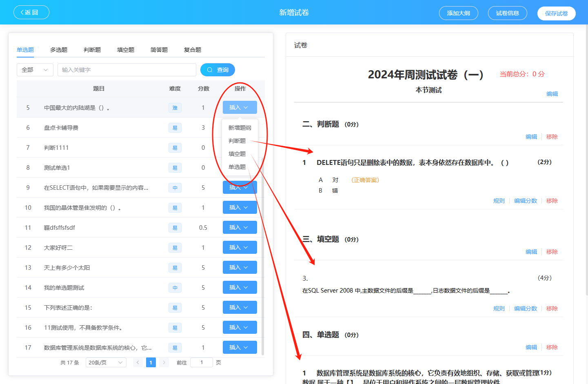Select 判断题 from the insert menu
588x384 pixels.
pyautogui.click(x=237, y=141)
